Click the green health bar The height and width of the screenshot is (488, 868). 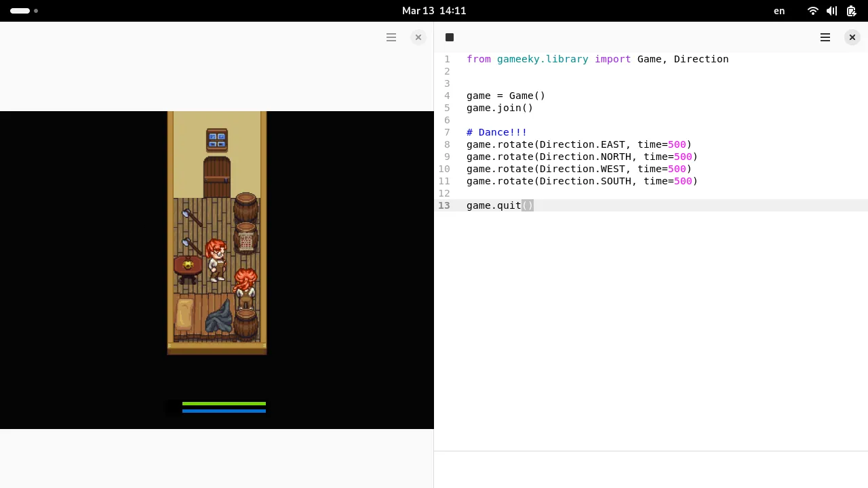click(x=224, y=403)
